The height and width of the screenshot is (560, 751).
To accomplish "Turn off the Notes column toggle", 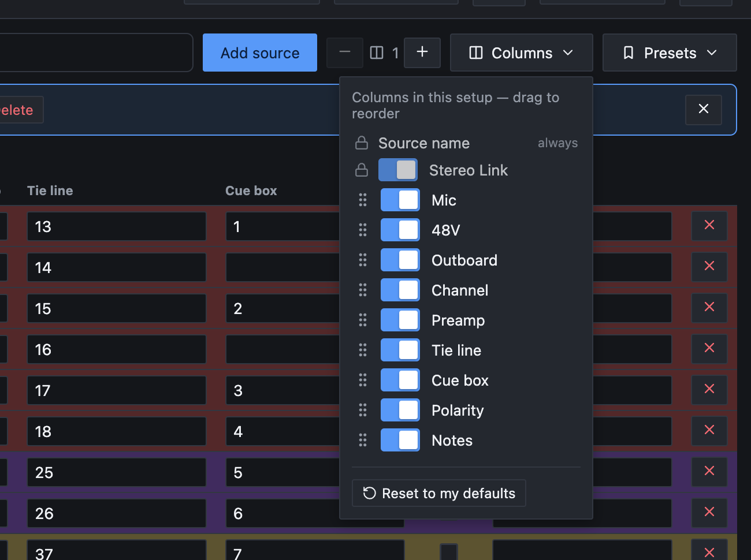I will (400, 440).
